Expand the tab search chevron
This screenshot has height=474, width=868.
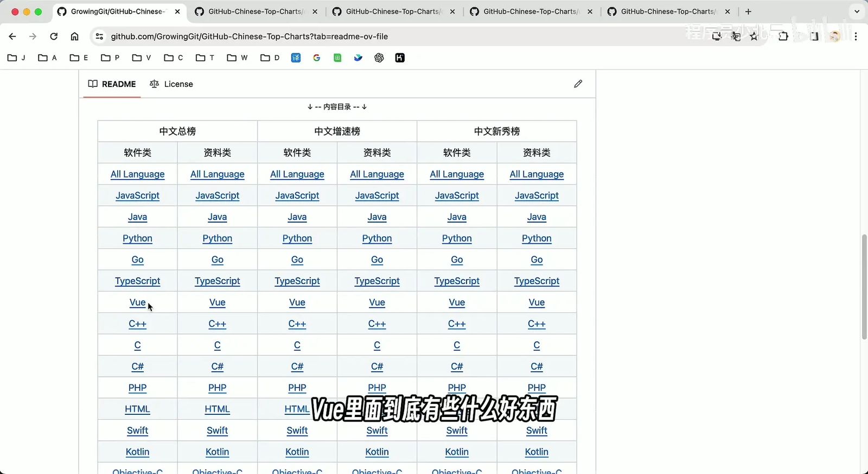[x=857, y=11]
